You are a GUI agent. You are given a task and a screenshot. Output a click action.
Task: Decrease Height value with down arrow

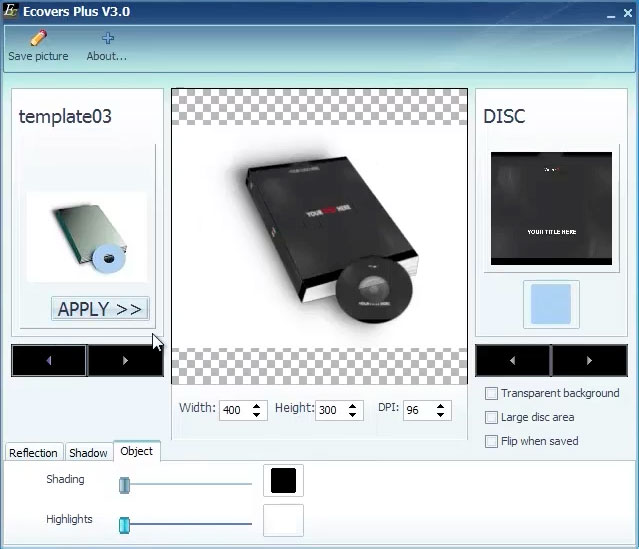[353, 414]
